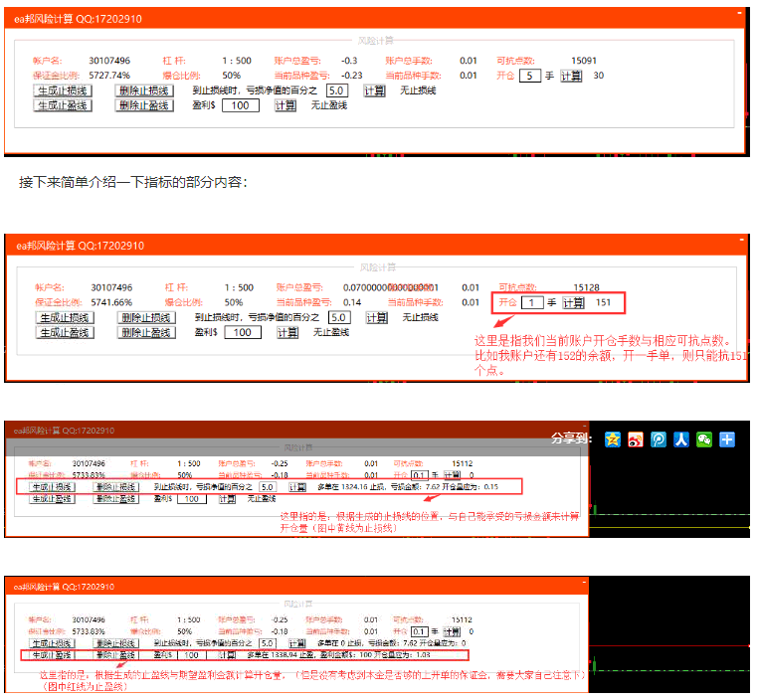Click 计算 in row with 1338.94 止盈
This screenshot has height=700, width=760.
coord(228,655)
